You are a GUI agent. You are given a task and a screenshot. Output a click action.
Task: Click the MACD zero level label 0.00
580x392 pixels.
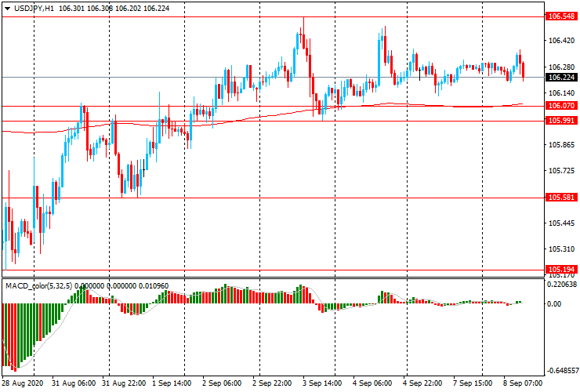point(554,303)
